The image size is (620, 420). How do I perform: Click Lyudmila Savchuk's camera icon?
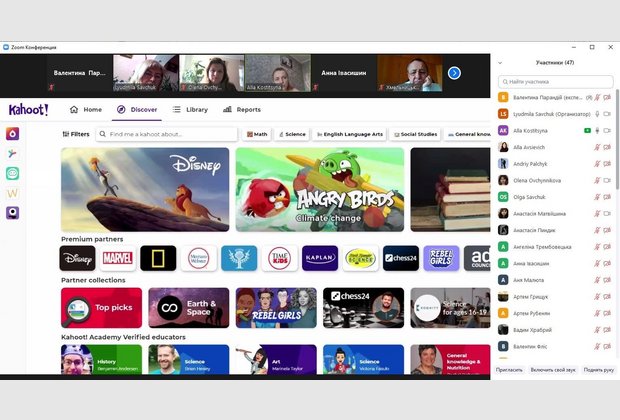607,114
